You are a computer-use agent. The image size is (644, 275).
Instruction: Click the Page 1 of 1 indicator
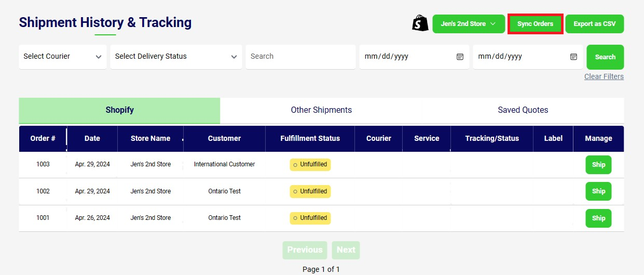tap(321, 269)
